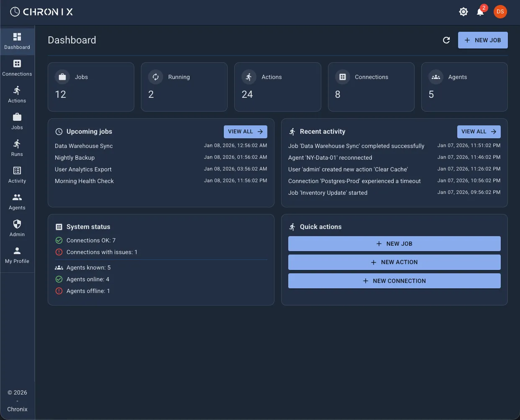
Task: Click View All on Upcoming jobs
Action: [245, 132]
